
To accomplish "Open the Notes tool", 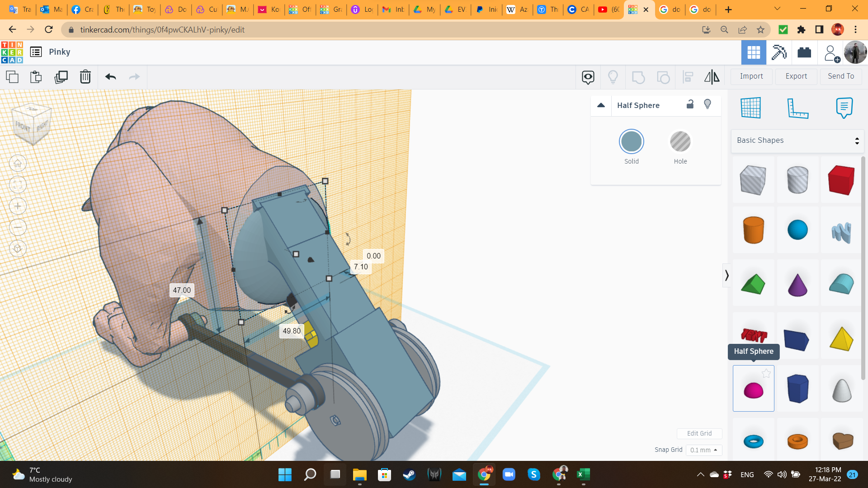I will [x=844, y=108].
